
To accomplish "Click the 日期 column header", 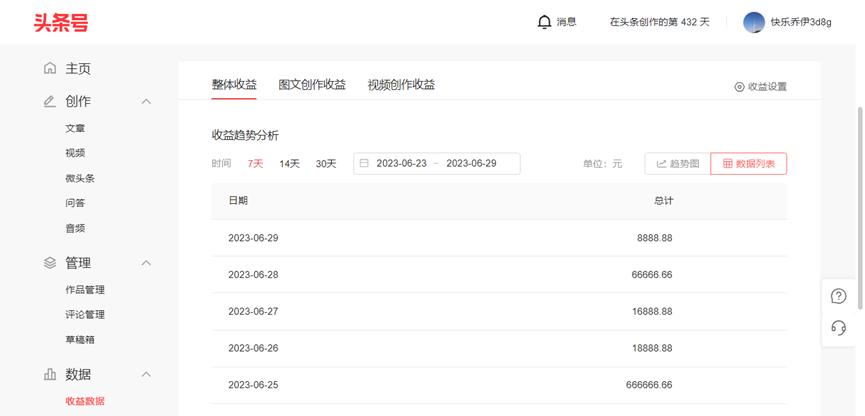I will (238, 201).
